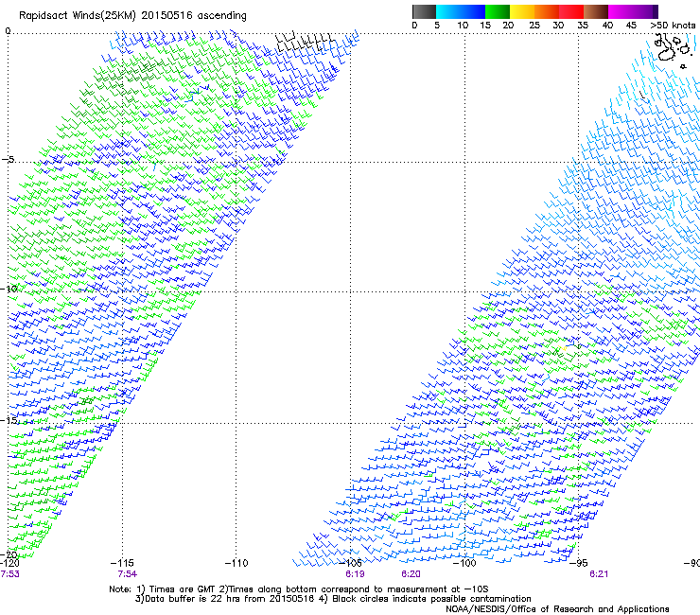Click the black contaminated wind barbs near equator
Viewport: 700px width, 615px height.
point(304,41)
